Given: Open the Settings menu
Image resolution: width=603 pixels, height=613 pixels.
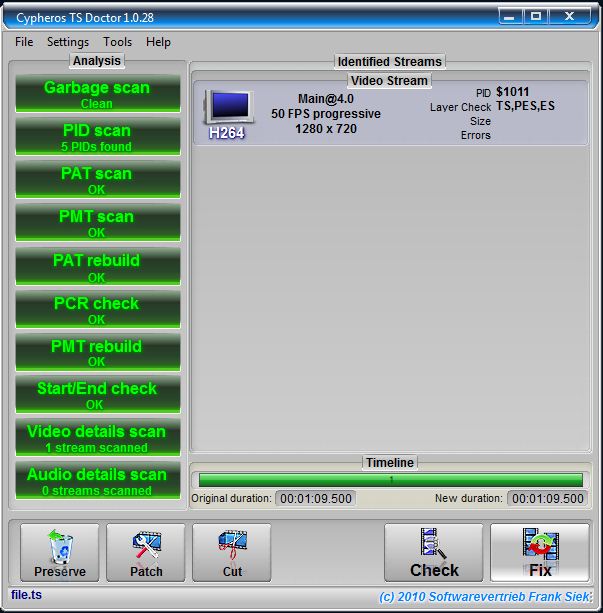Looking at the screenshot, I should click(x=68, y=42).
